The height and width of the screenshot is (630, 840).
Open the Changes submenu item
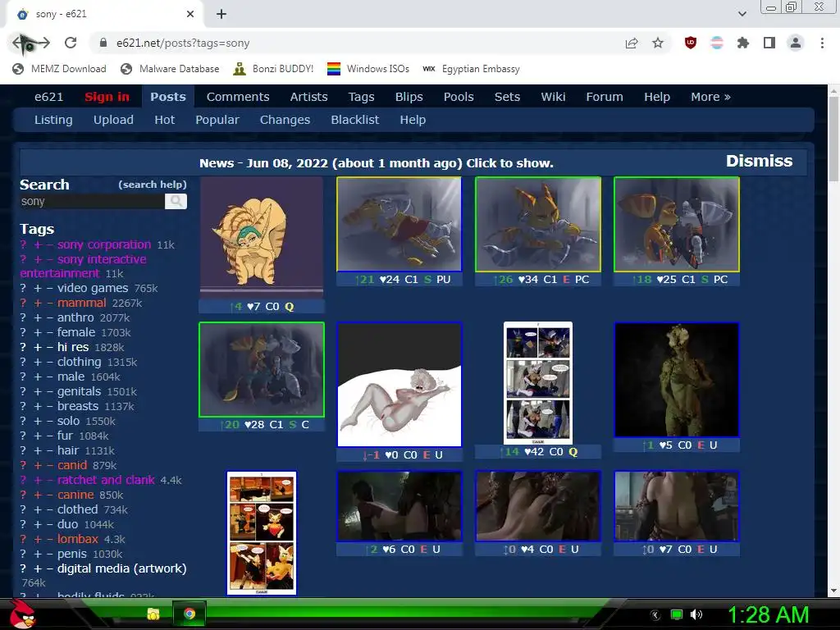point(285,120)
